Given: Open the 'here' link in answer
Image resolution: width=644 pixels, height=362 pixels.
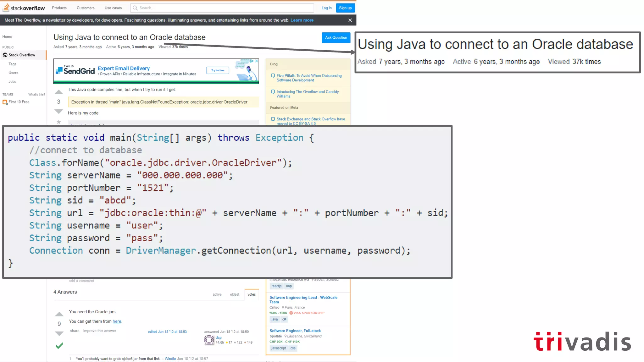Looking at the screenshot, I should click(x=117, y=321).
